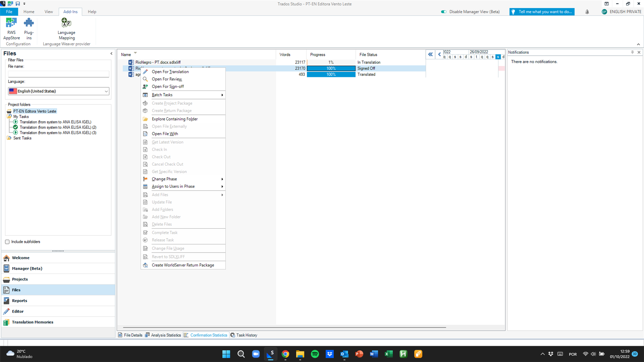This screenshot has width=644, height=362.
Task: Select RioNegro - PT.docx.sdlxliff file
Action: 158,62
